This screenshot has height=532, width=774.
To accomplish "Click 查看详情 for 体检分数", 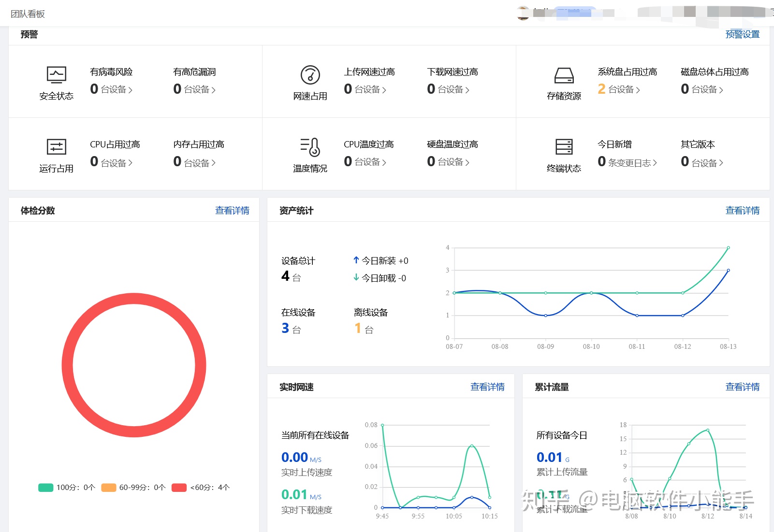I will pyautogui.click(x=232, y=210).
